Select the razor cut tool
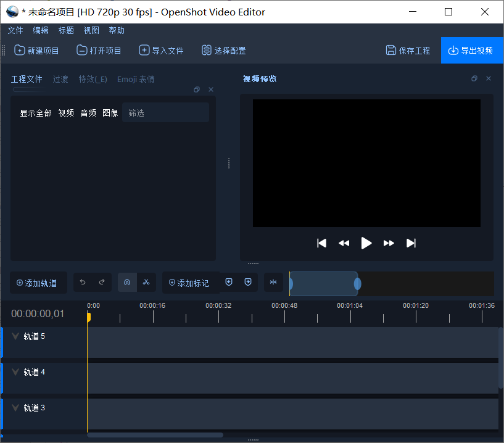Image resolution: width=504 pixels, height=443 pixels. [146, 282]
